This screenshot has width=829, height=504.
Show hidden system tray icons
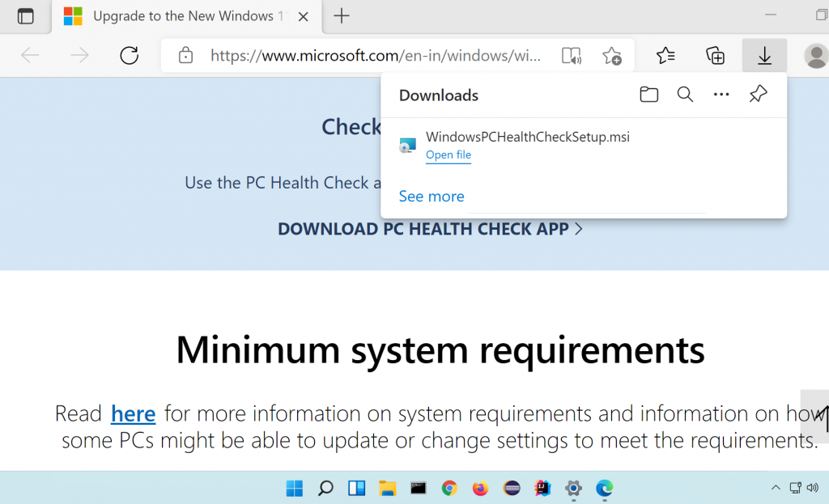[775, 488]
